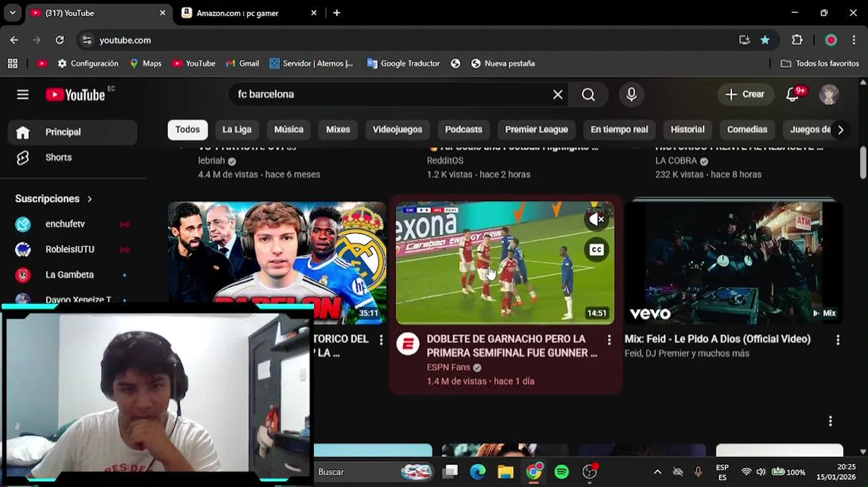Unmute the Garnacho video preview

coord(596,219)
